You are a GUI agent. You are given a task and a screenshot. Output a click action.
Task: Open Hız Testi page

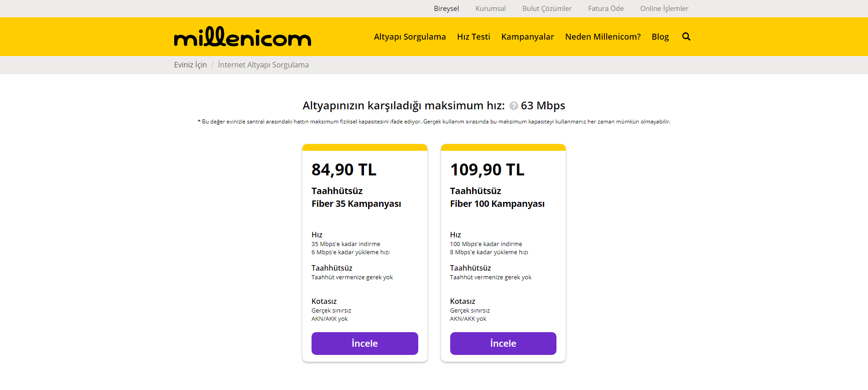click(x=473, y=37)
